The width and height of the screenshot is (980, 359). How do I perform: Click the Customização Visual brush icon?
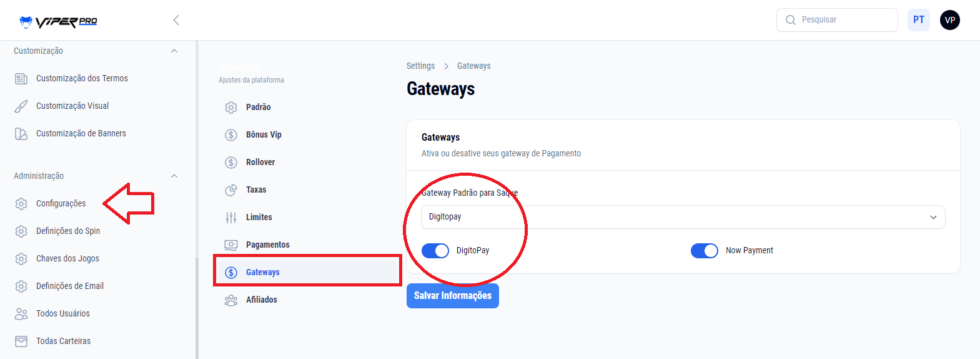pos(21,106)
